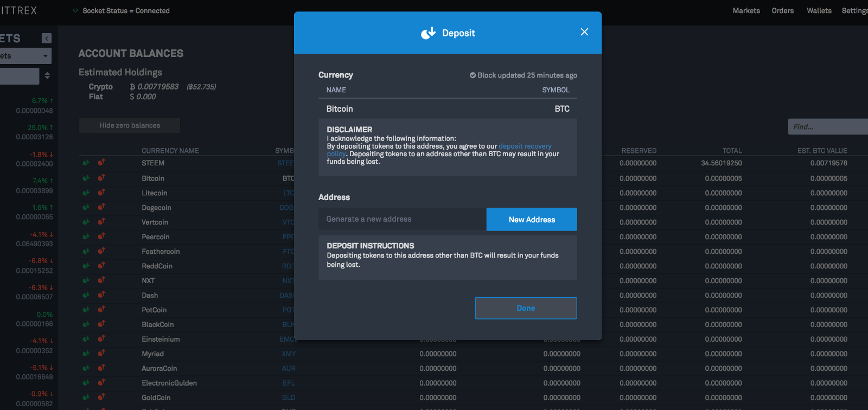The image size is (868, 410).
Task: Click the Myriad withdraw icon
Action: (101, 353)
